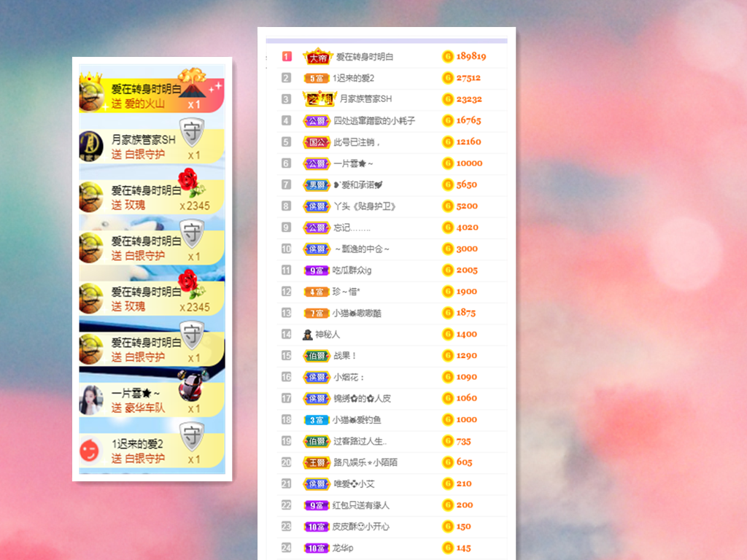The width and height of the screenshot is (747, 560).
Task: Click the coin amount 210
Action: click(464, 484)
